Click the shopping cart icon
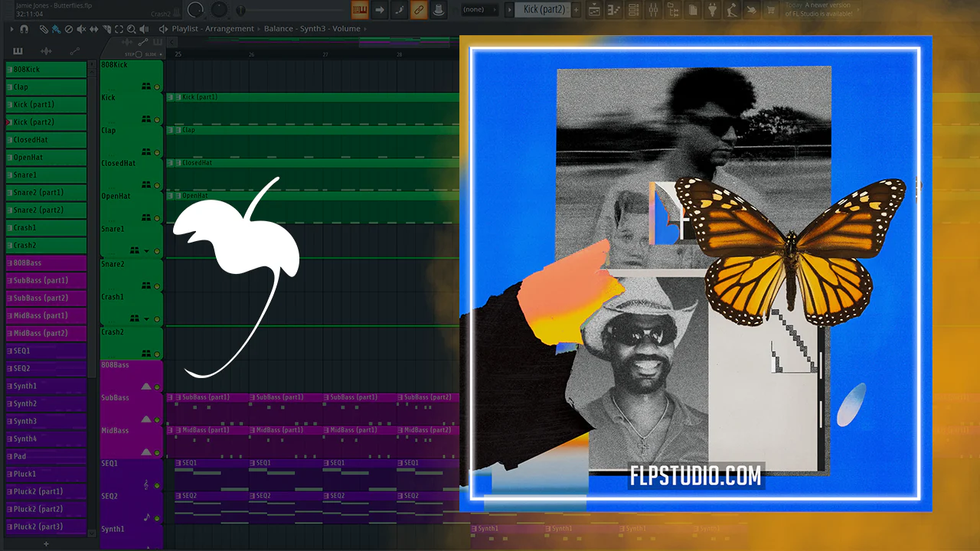This screenshot has width=980, height=551. [x=771, y=10]
